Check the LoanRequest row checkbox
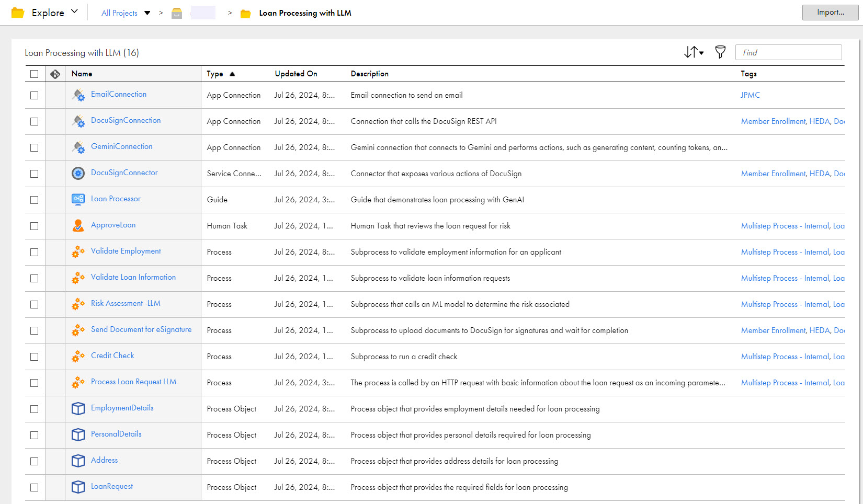 click(x=35, y=488)
